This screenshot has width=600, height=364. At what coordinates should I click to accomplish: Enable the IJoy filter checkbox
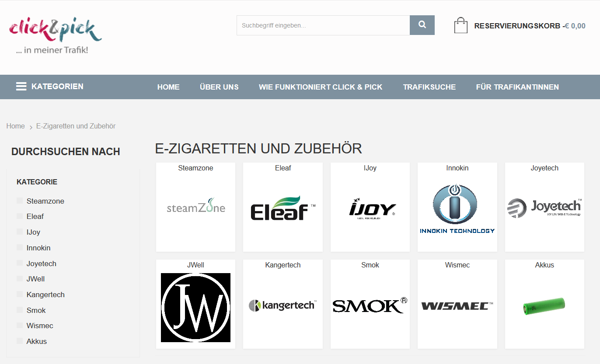coord(20,232)
